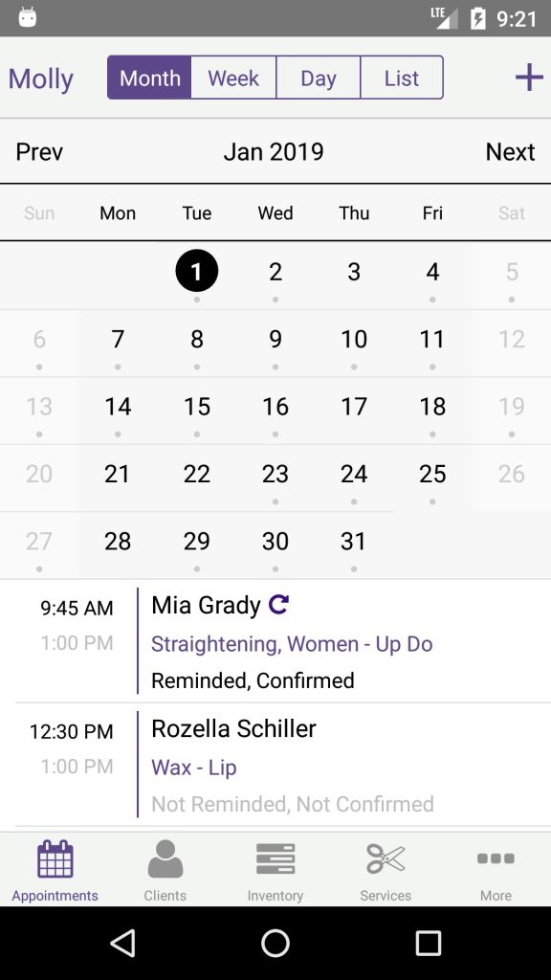Select January 24 on the calendar
The height and width of the screenshot is (980, 551).
tap(354, 479)
